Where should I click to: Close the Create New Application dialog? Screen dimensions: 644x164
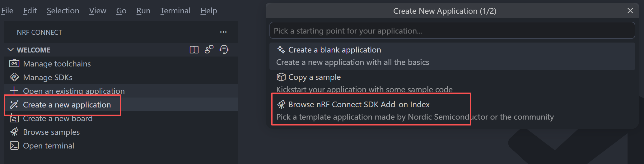(x=630, y=11)
